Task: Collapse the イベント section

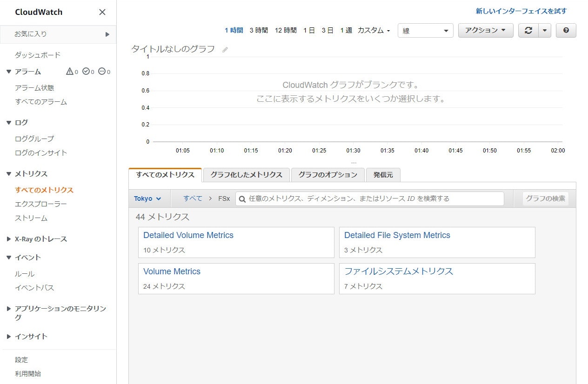Action: point(9,258)
